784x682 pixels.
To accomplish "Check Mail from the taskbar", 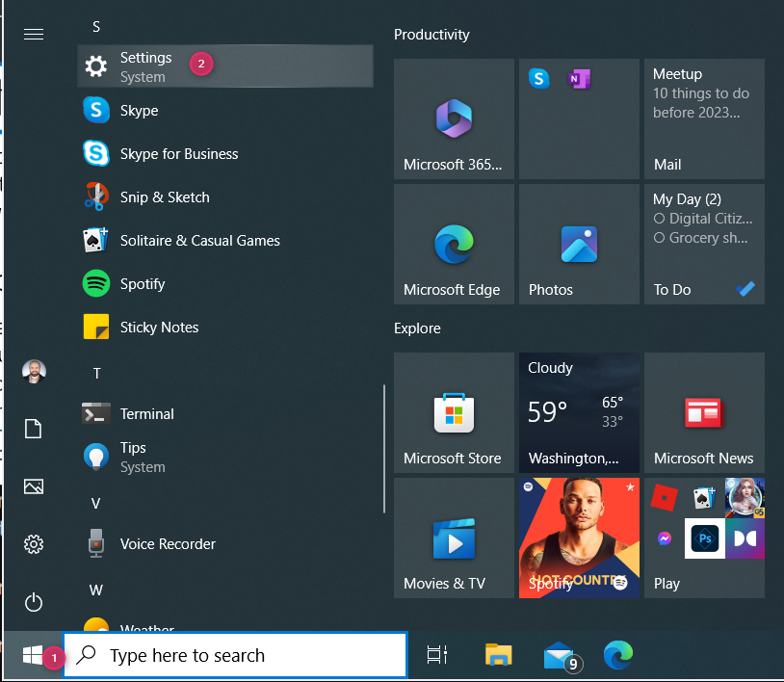I will (x=560, y=655).
